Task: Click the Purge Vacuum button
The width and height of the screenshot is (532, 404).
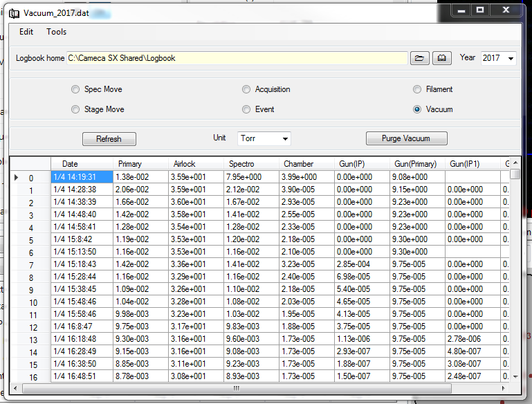Action: tap(406, 139)
